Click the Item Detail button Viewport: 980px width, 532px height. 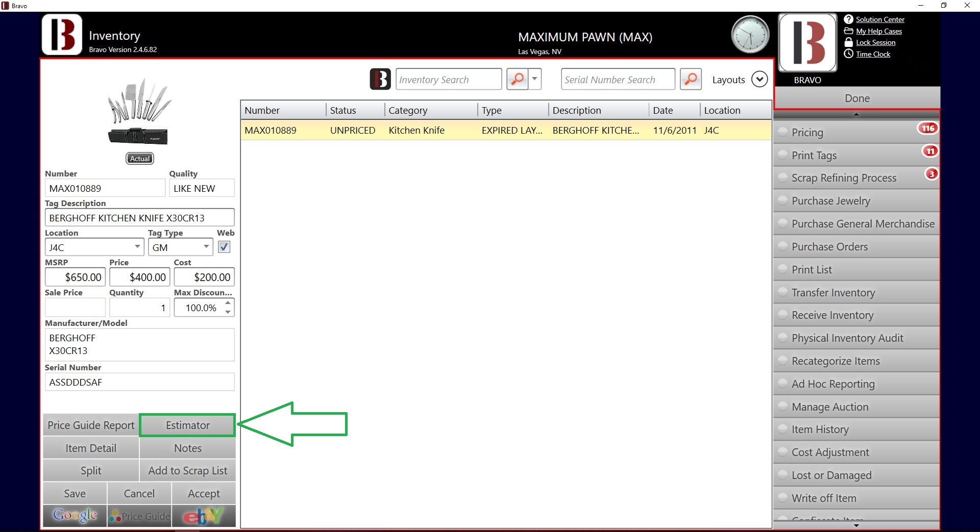91,448
